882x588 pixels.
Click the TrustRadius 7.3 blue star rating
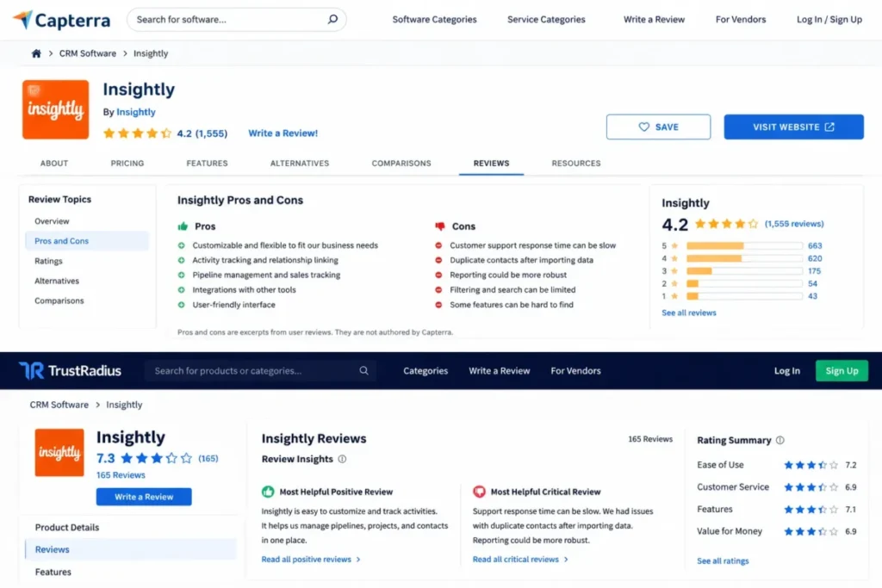click(x=157, y=458)
